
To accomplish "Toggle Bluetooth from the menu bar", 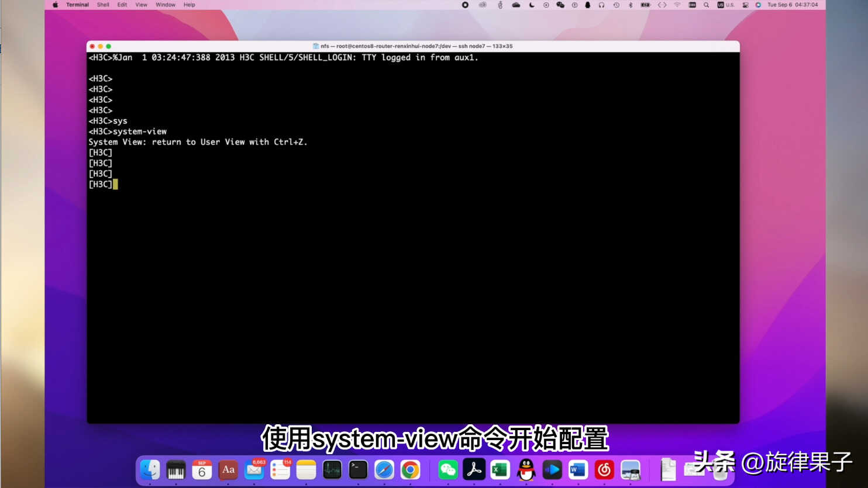I will tap(631, 5).
